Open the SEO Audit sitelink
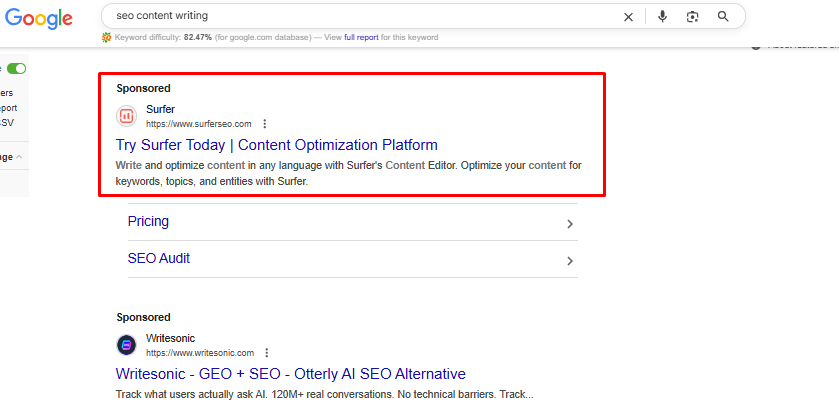 pos(158,258)
